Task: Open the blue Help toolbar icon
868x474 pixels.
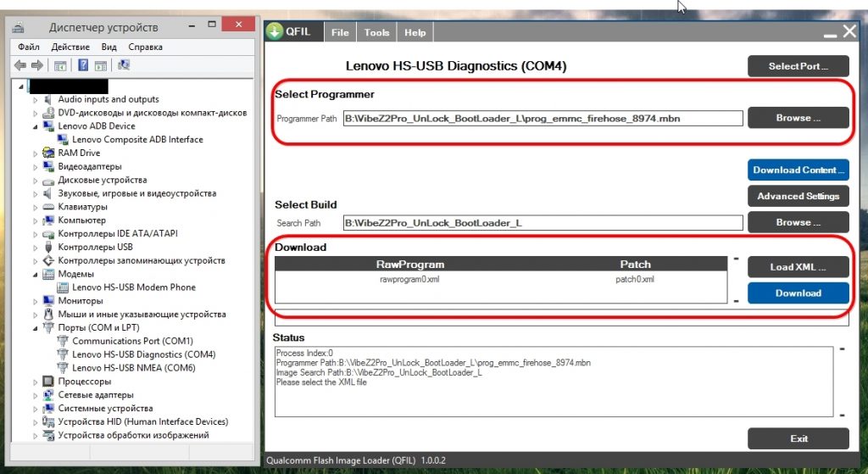Action: 83,65
